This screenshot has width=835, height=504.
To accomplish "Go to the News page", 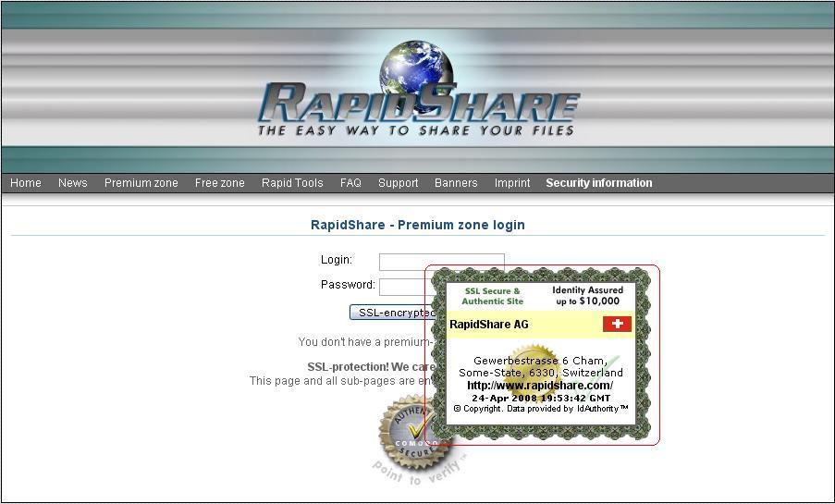I will 72,183.
